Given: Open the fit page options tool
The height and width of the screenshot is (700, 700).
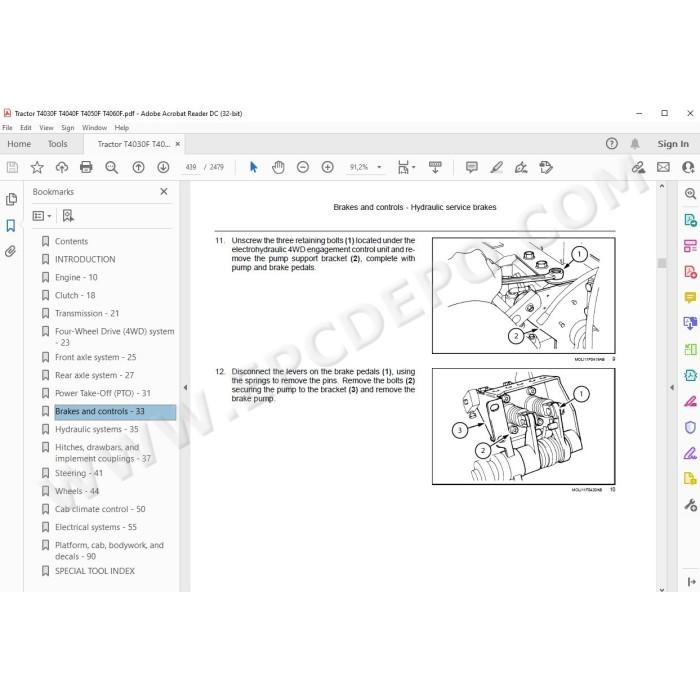Looking at the screenshot, I should (x=406, y=167).
